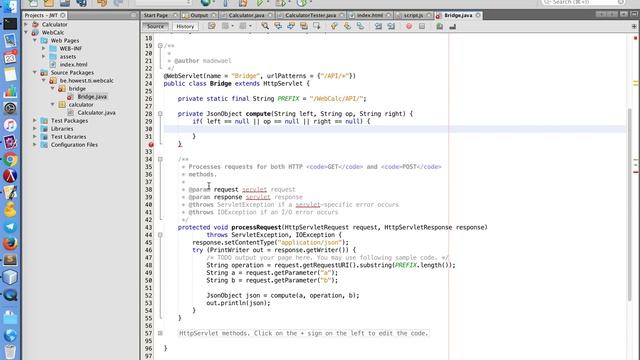
Task: Open iTunes from the Dock
Action: click(10, 125)
